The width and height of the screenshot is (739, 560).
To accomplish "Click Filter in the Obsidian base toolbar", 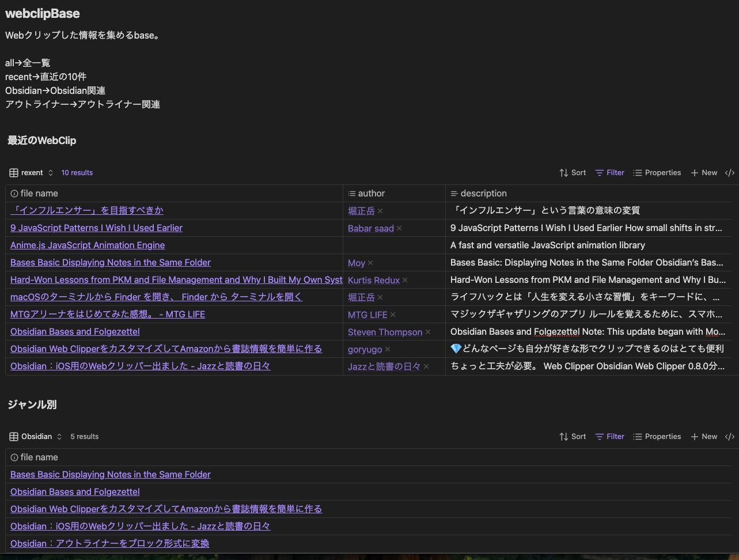I will pyautogui.click(x=609, y=437).
